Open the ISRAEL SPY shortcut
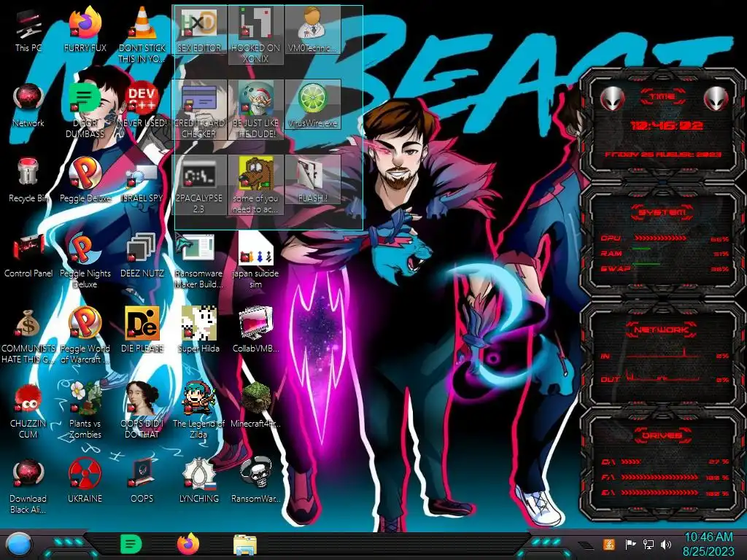747x560 pixels. pos(142,182)
